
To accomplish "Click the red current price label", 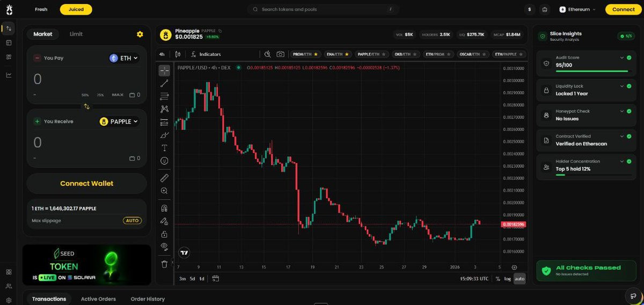I will 514,224.
